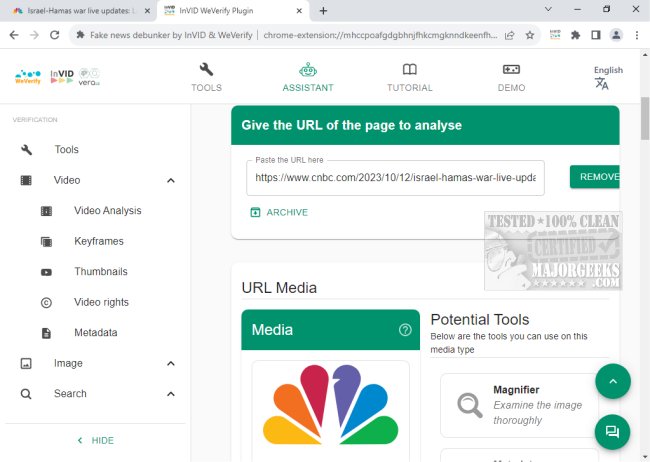
Task: Hide the sidebar using HIDE control
Action: tap(96, 440)
